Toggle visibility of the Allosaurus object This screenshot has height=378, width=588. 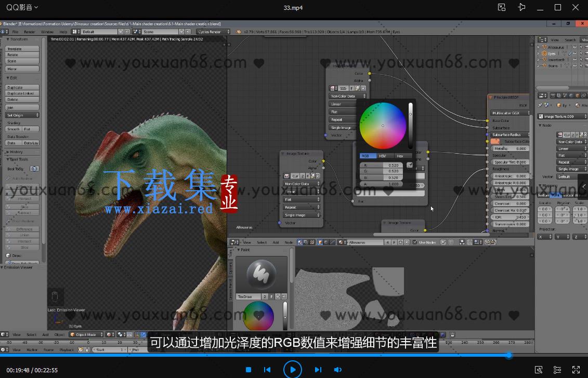[x=574, y=47]
